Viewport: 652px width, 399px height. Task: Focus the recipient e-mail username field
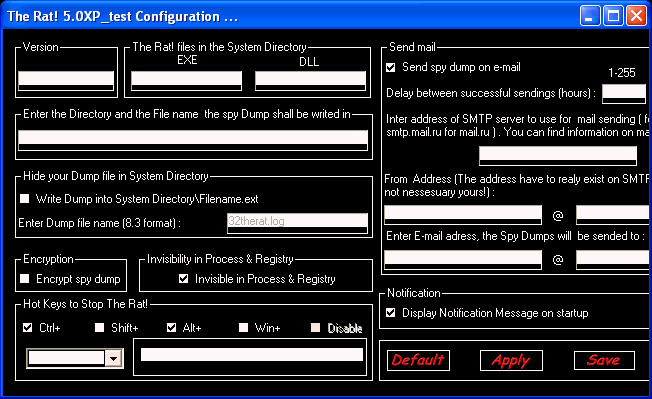463,260
